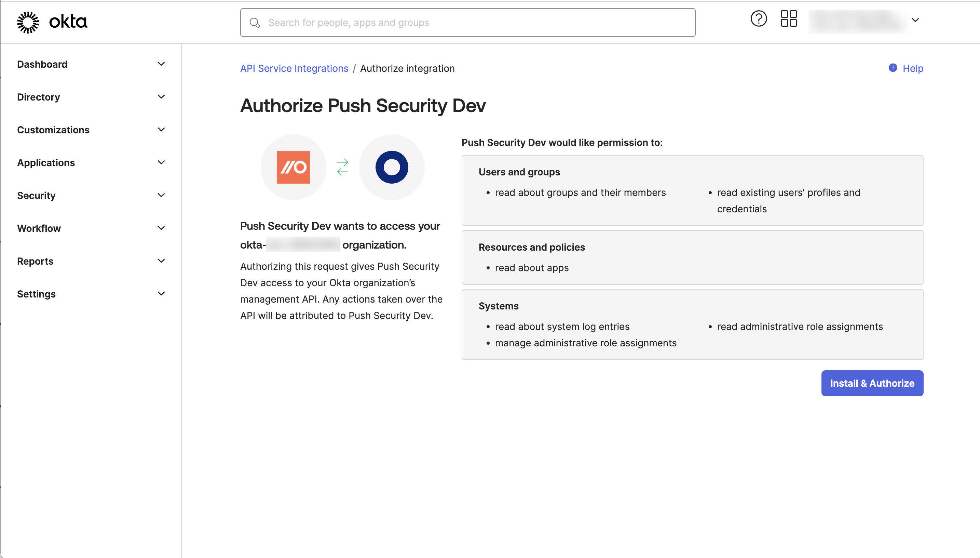
Task: Open Directory in the sidebar
Action: (x=39, y=97)
